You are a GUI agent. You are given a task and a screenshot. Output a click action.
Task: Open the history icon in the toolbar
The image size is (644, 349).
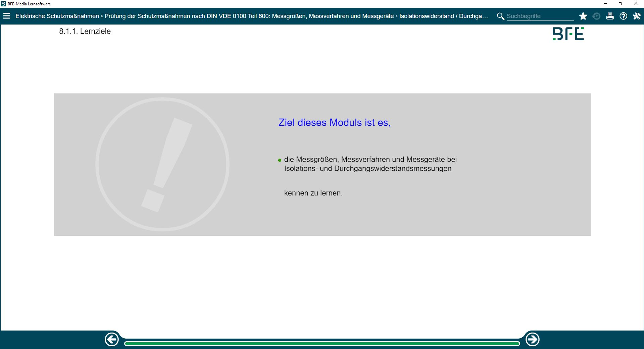pos(596,16)
